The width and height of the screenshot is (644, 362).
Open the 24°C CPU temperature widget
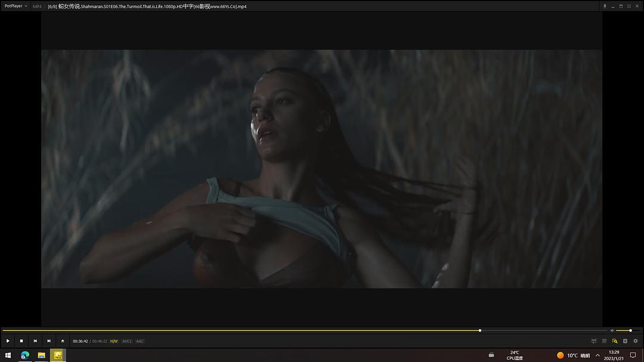coord(515,355)
